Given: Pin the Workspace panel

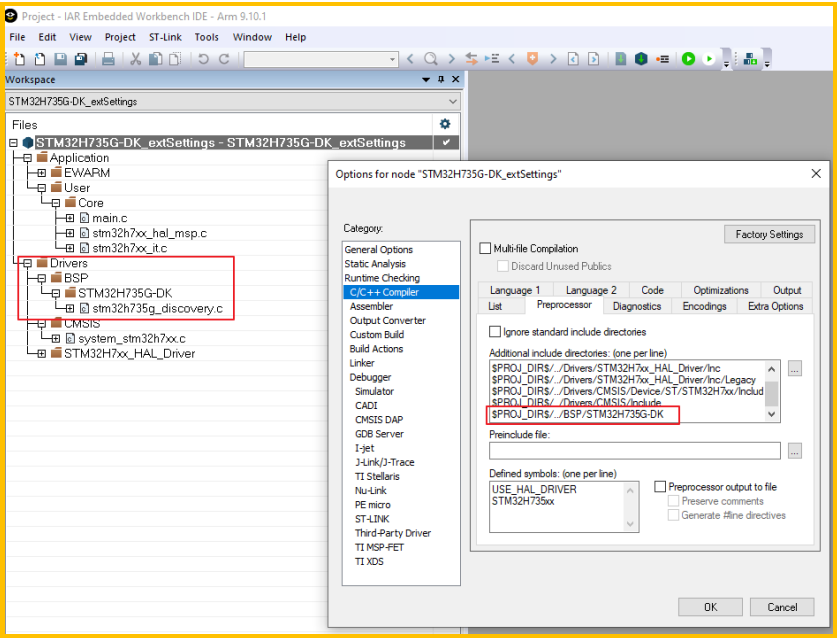Looking at the screenshot, I should click(x=441, y=79).
